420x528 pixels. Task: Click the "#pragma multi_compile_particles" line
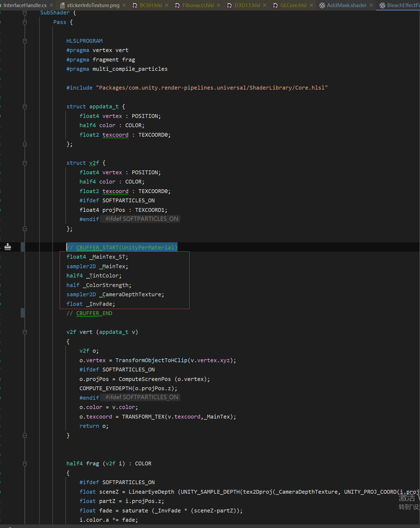pos(117,69)
